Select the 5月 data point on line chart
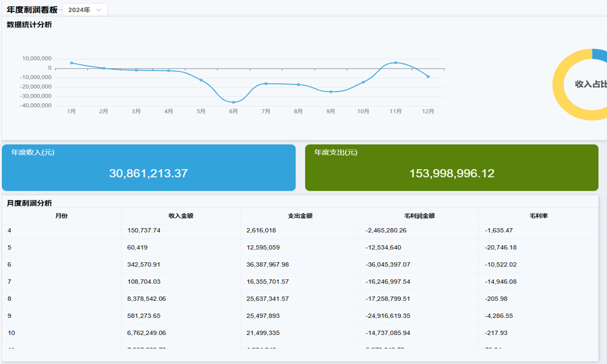607x364 pixels. pyautogui.click(x=201, y=80)
